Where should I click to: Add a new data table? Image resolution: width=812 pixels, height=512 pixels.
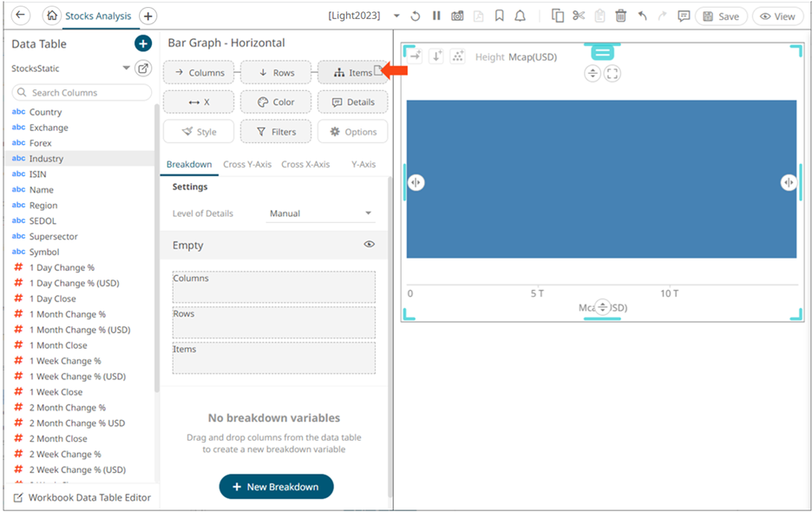click(x=143, y=43)
